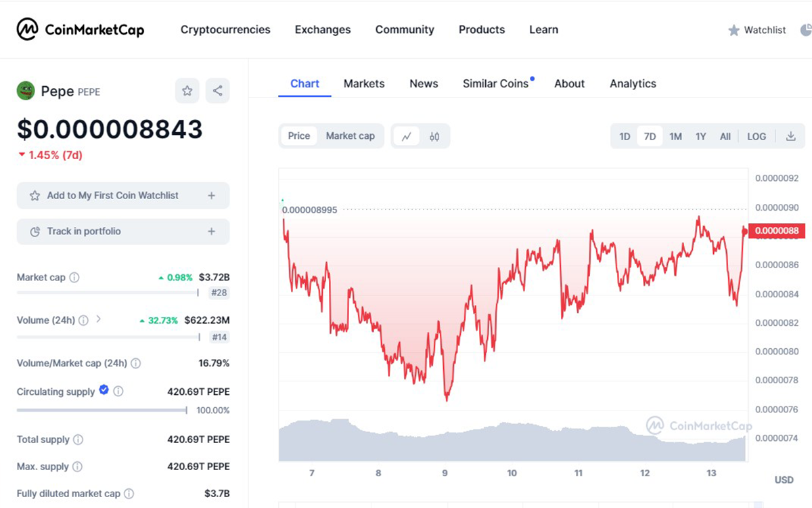
Task: Share the Pepe coin page
Action: point(217,91)
